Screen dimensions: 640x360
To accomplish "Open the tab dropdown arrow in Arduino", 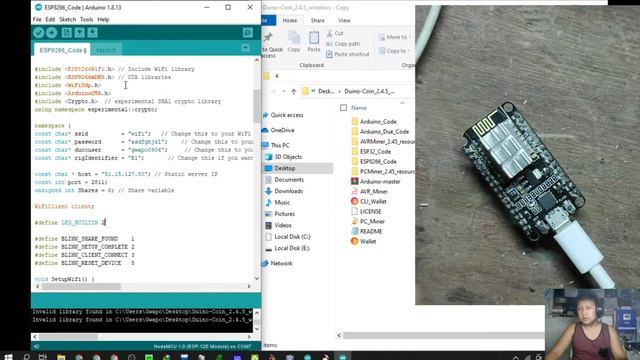I will coord(245,48).
